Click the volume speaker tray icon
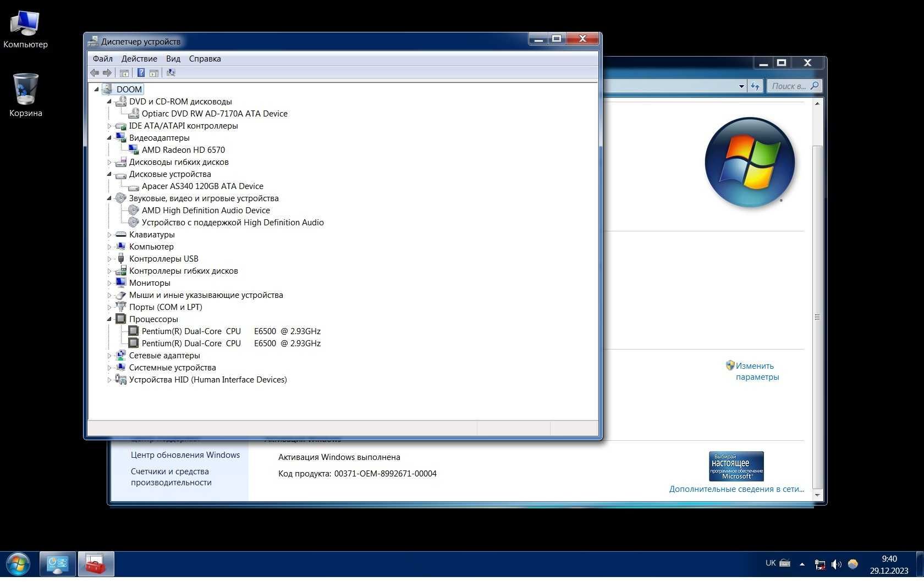This screenshot has width=924, height=582. (837, 564)
